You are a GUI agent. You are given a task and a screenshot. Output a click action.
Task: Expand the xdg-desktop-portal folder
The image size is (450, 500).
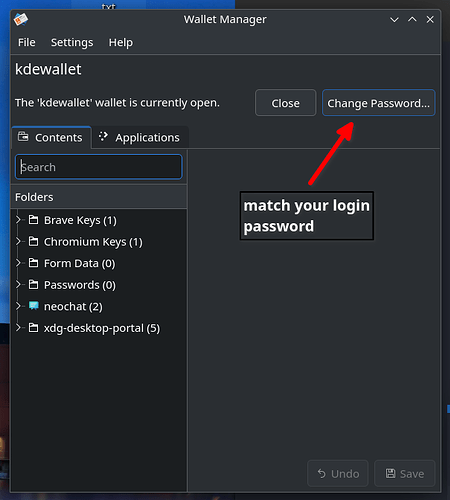coord(18,328)
